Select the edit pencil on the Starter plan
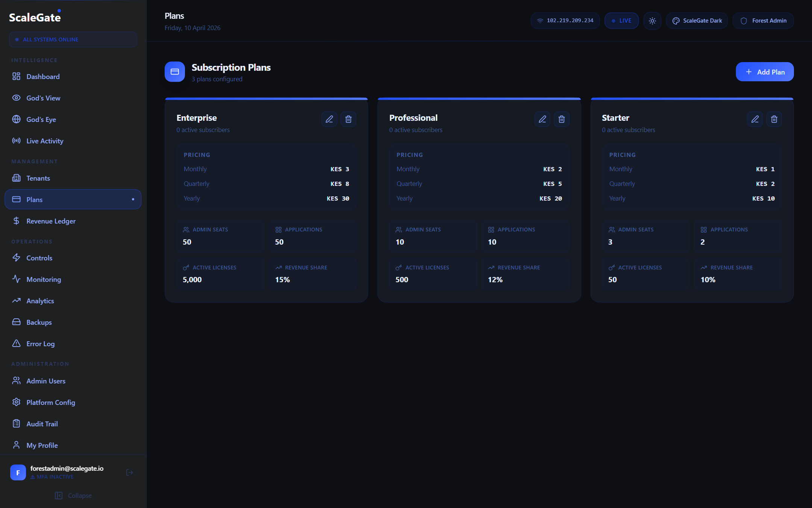This screenshot has width=812, height=508. coord(755,119)
